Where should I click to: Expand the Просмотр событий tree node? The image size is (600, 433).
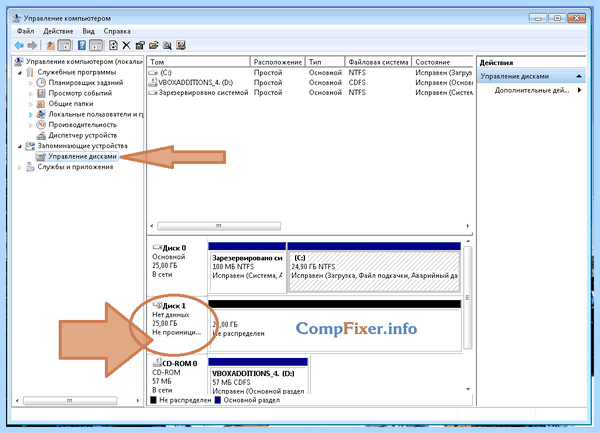[x=31, y=93]
